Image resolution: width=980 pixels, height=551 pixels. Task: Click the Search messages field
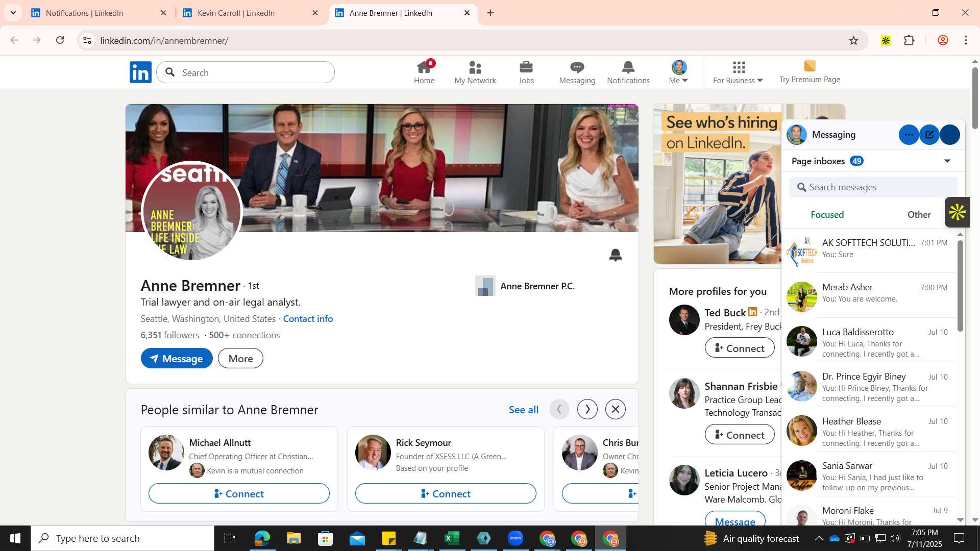(x=873, y=187)
